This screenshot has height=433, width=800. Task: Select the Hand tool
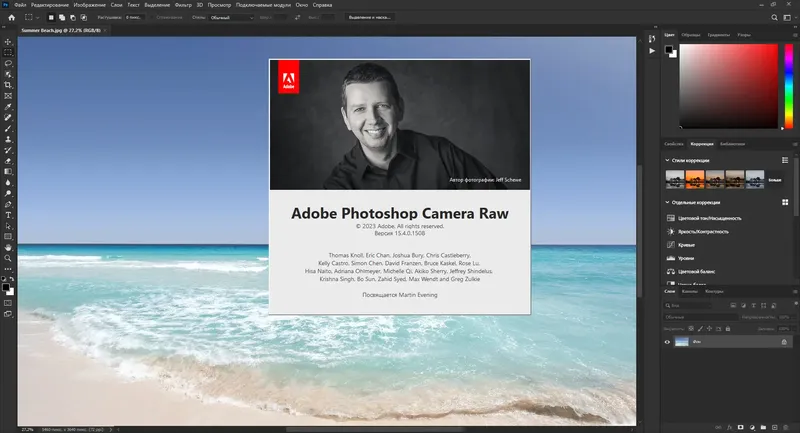point(8,246)
